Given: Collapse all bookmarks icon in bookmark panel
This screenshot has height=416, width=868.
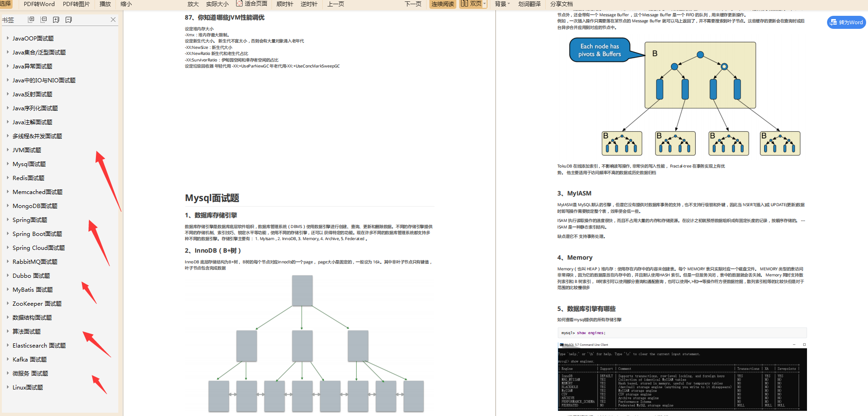Looking at the screenshot, I should point(44,20).
